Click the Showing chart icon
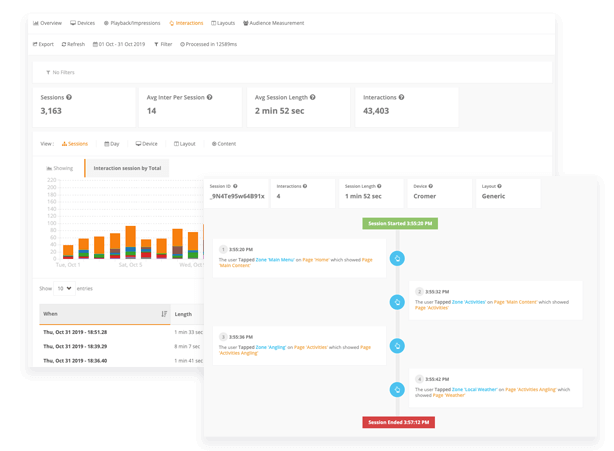Screen dimensions: 614x451 [x=49, y=168]
